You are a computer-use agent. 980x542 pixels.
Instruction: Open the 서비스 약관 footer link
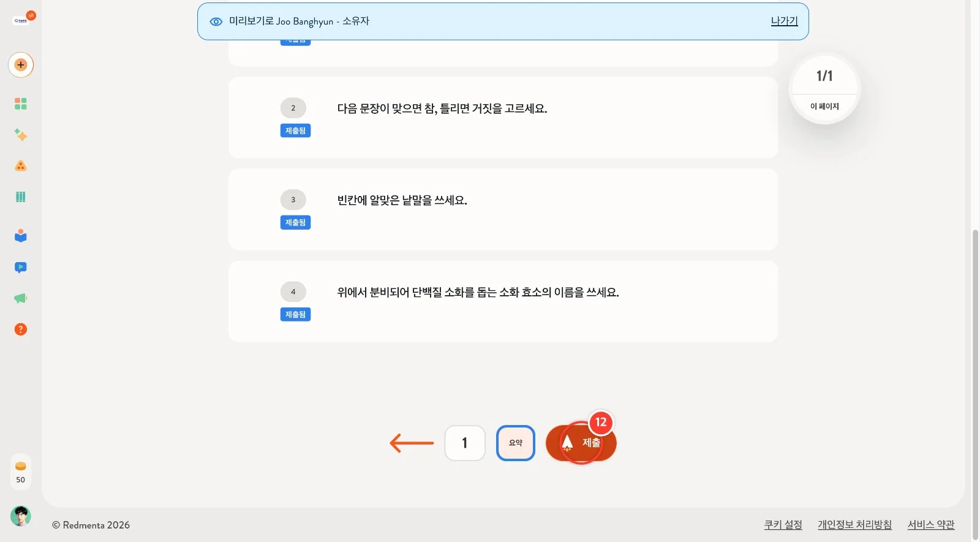[x=931, y=525]
